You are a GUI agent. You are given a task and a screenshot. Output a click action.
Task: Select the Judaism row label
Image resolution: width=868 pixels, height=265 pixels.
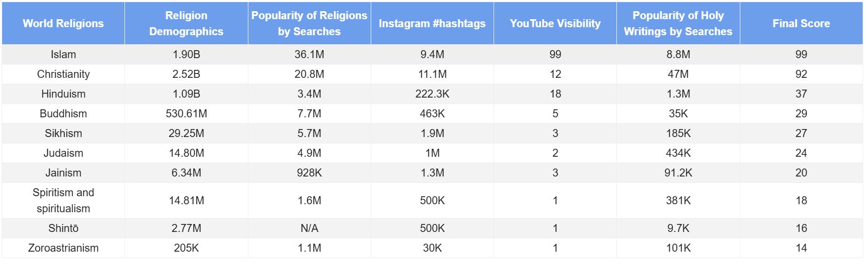(63, 153)
